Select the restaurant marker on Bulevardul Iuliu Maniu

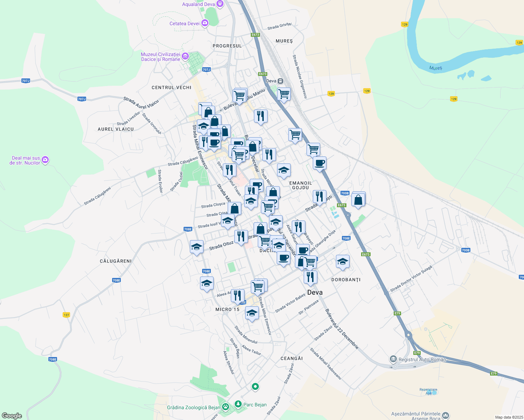coord(261,115)
